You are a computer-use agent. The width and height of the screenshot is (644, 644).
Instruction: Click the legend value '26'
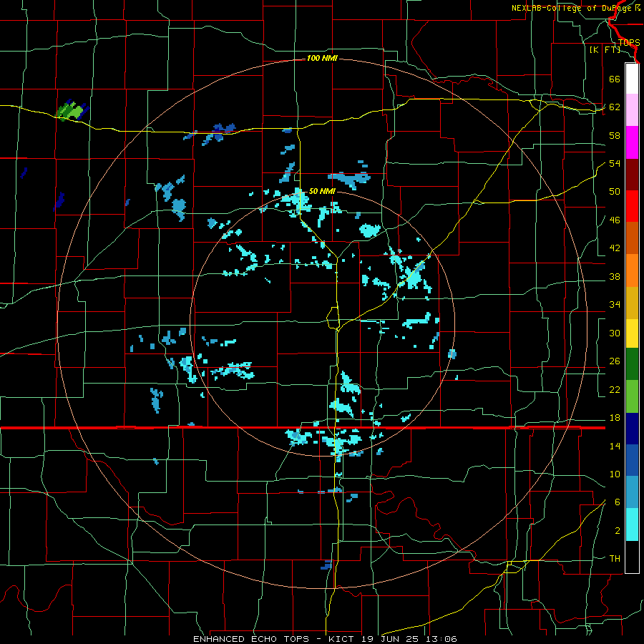click(615, 361)
